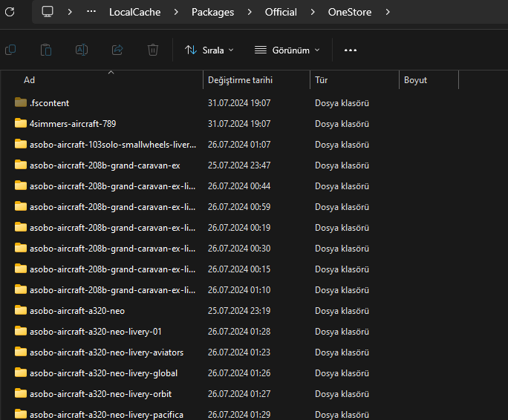
Task: Click the 4simmers-aircraft-789 name
Action: pyautogui.click(x=73, y=124)
